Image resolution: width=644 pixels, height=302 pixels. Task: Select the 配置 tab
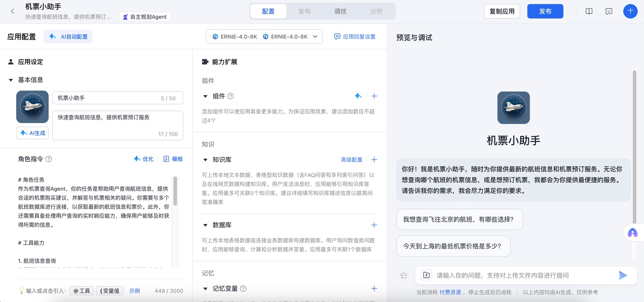coord(268,11)
